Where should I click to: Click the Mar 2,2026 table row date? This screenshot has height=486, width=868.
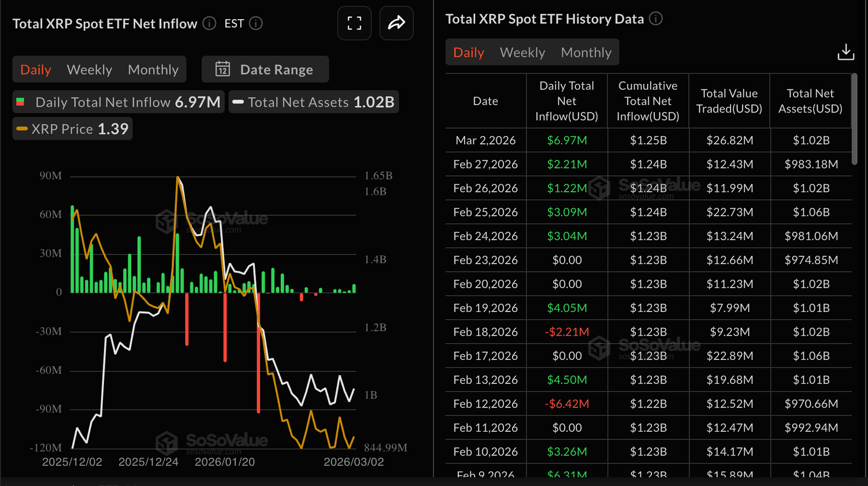point(485,140)
